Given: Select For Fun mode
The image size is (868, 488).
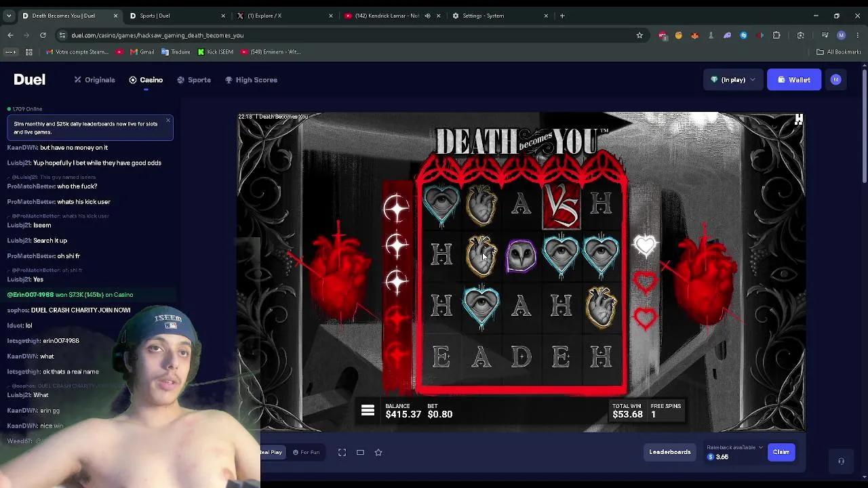Looking at the screenshot, I should click(306, 452).
